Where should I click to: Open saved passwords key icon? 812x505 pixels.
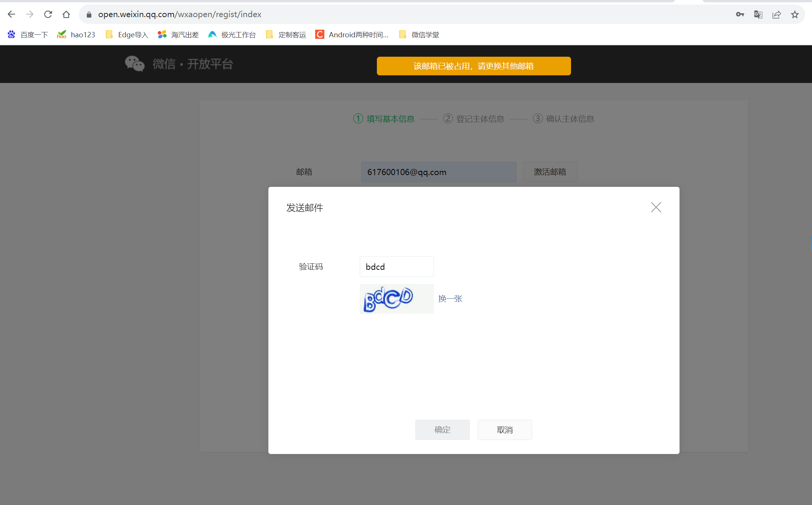pos(740,14)
